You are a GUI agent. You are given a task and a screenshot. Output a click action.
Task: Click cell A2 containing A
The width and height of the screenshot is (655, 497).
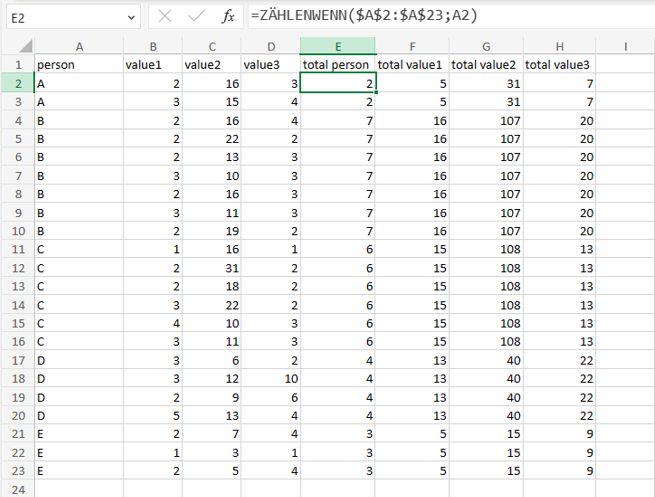tap(79, 84)
